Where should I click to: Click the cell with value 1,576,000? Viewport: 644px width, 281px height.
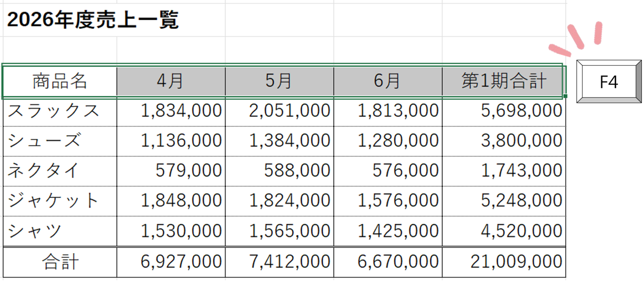click(388, 201)
